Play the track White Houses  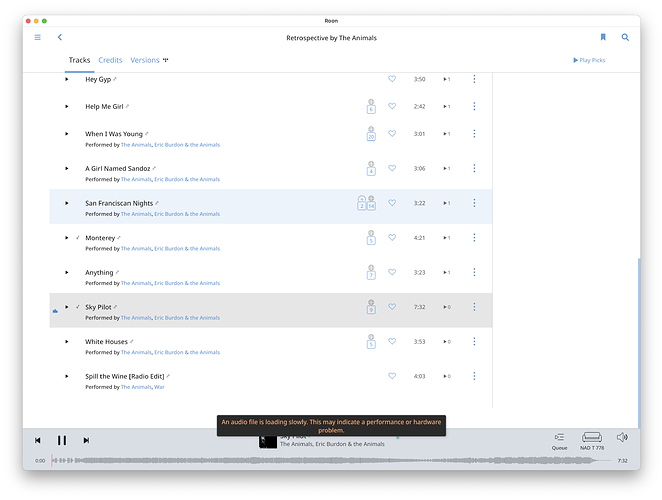pos(67,342)
